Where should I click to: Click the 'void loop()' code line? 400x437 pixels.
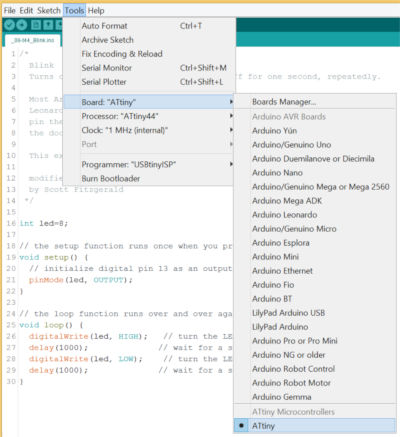51,325
